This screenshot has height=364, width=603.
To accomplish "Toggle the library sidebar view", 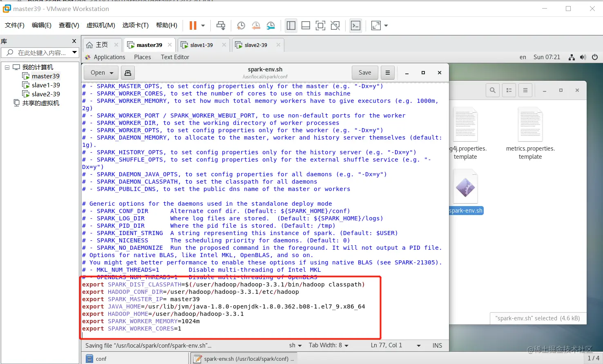I will pyautogui.click(x=291, y=26).
